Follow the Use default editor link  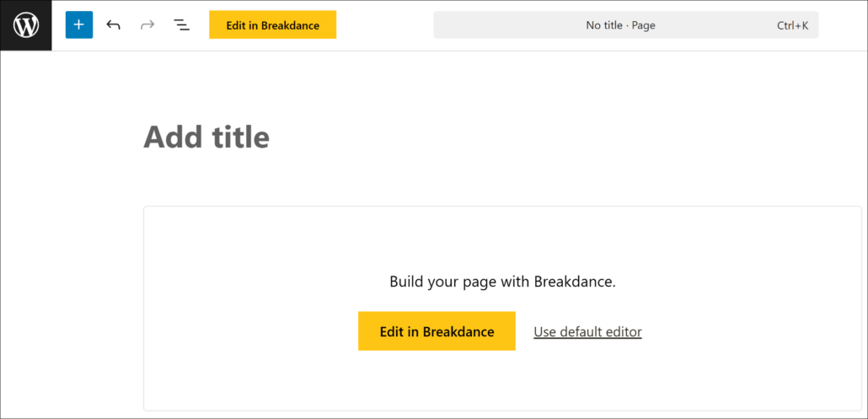pyautogui.click(x=587, y=331)
